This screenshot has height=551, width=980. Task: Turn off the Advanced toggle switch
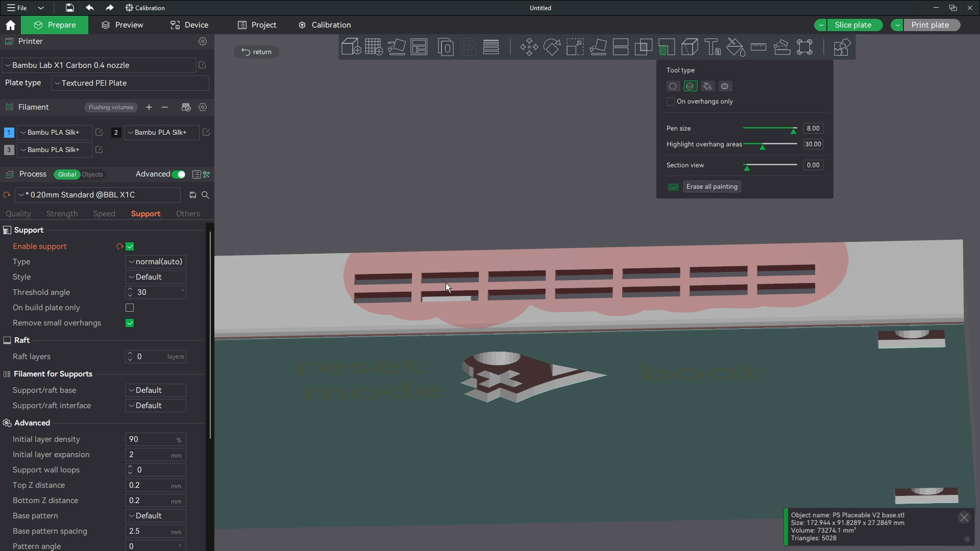179,174
